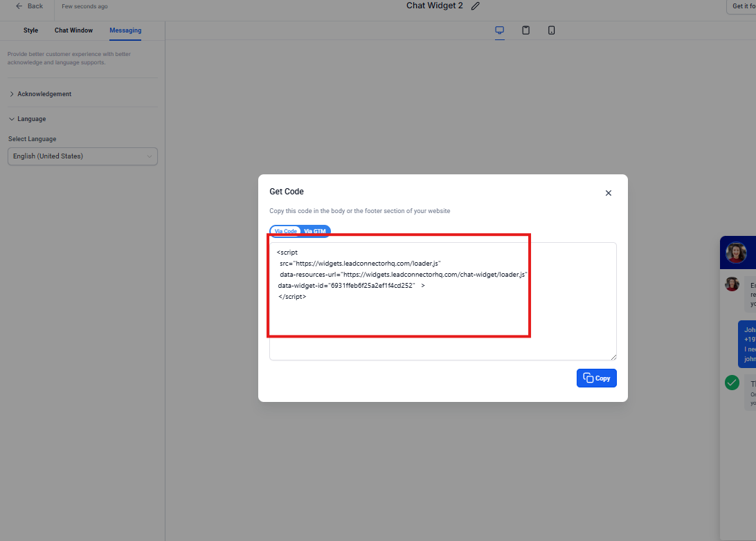
Task: Collapse the Language section
Action: coord(31,119)
